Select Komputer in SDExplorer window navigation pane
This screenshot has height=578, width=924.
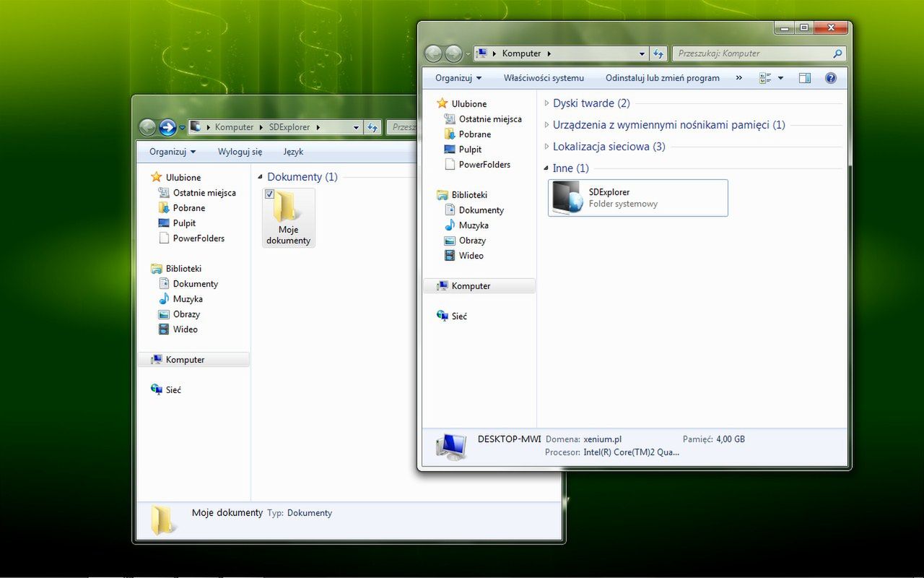193,360
